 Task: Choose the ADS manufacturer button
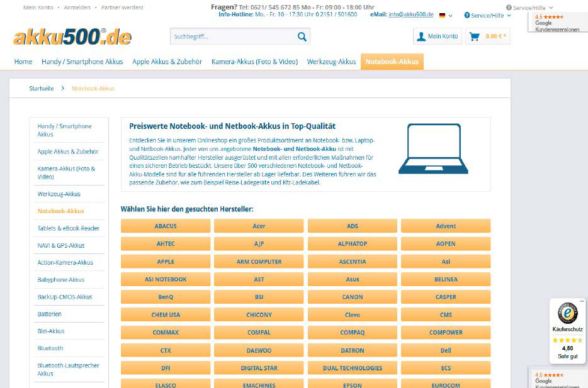(x=352, y=226)
